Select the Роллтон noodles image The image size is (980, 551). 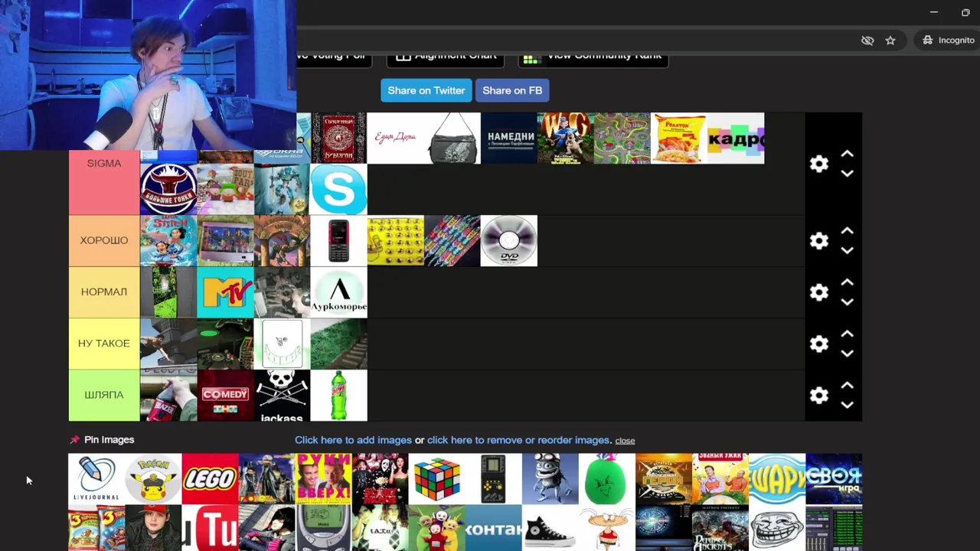tap(679, 139)
